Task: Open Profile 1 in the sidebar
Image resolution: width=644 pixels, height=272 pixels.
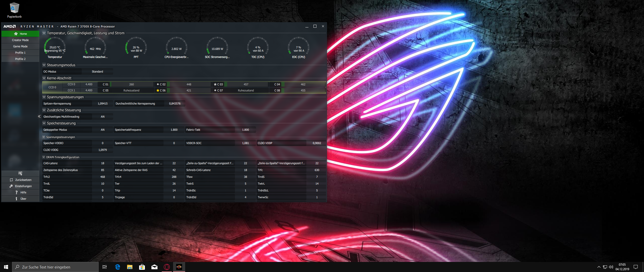Action: coord(20,53)
